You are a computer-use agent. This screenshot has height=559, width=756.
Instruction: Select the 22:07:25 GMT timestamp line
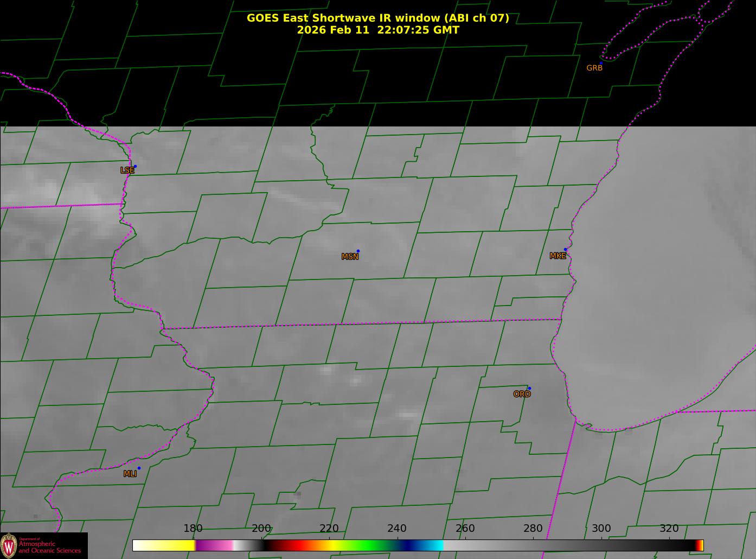pyautogui.click(x=377, y=30)
